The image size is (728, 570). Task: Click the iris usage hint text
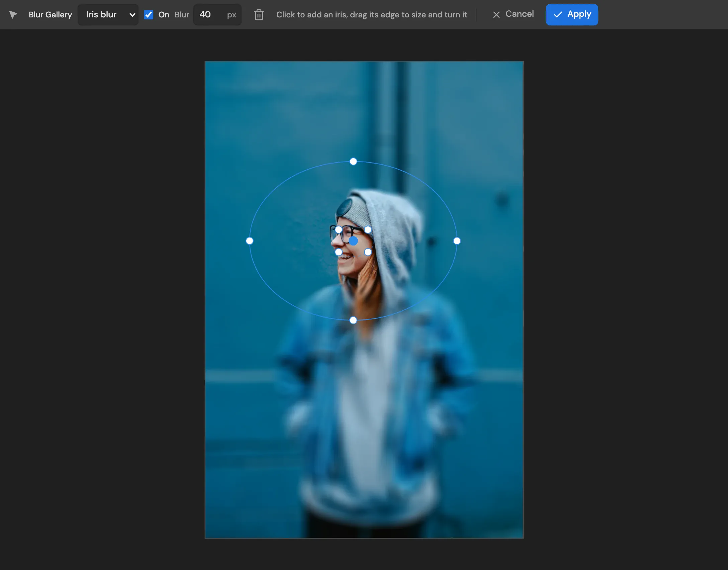372,15
